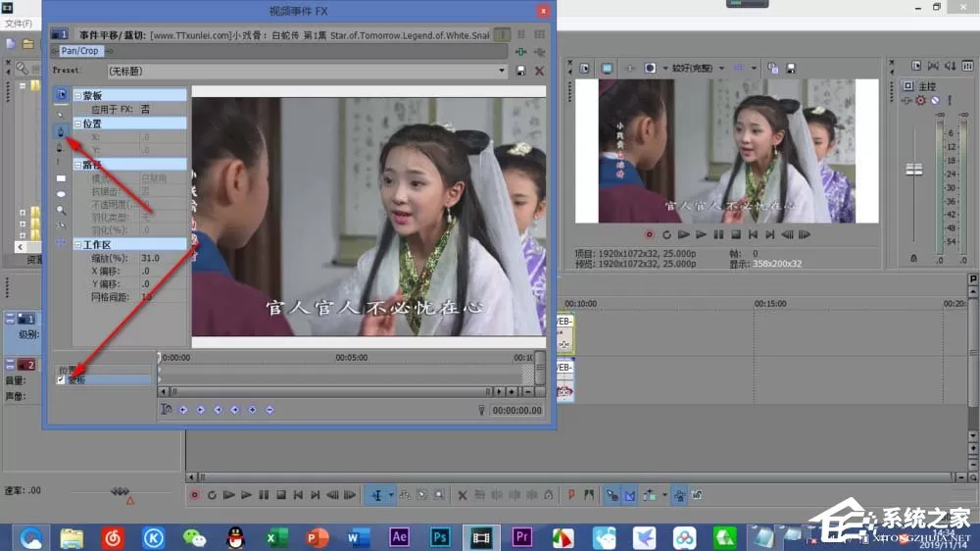This screenshot has height=551, width=980.
Task: Click keyframe timeline scroll left arrow
Action: [x=163, y=391]
